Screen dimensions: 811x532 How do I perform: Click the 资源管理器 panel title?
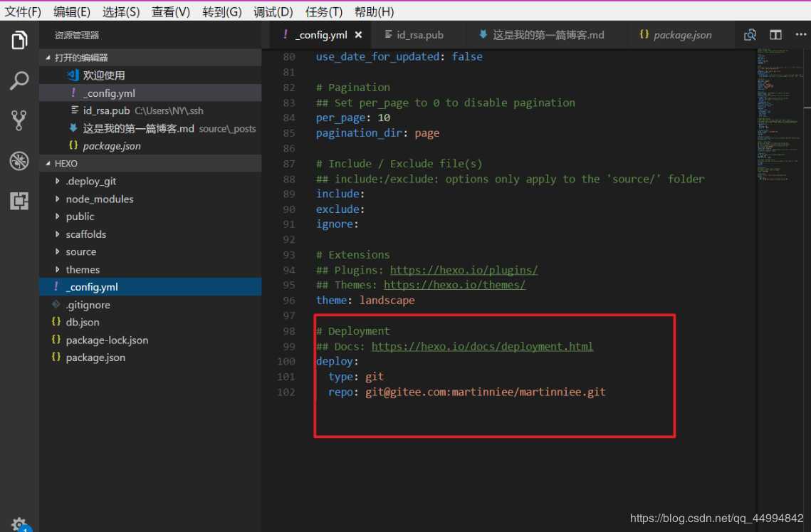[x=77, y=35]
